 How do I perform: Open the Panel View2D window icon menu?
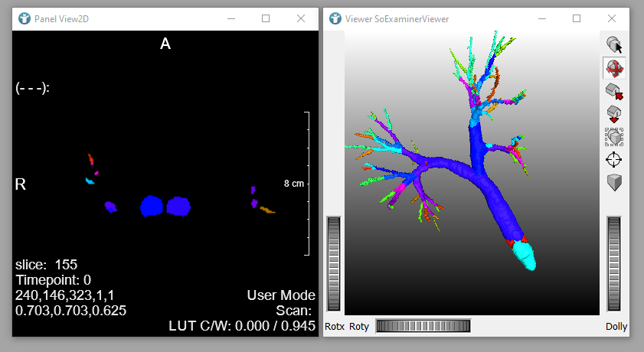click(x=24, y=18)
